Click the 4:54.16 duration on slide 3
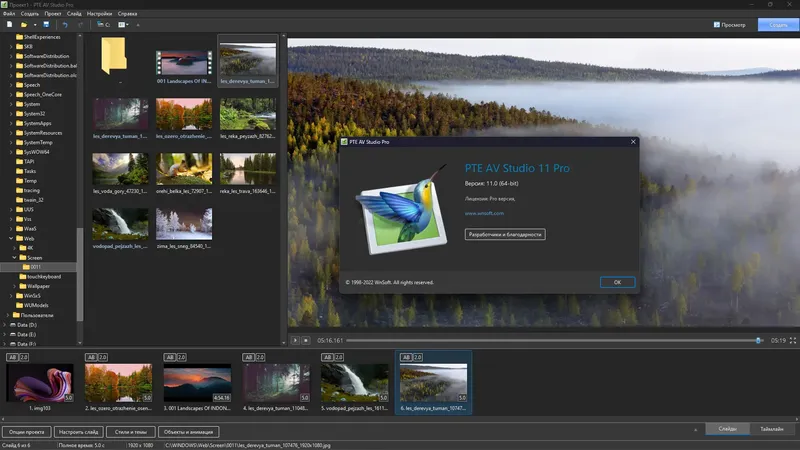Screen dimensions: 800x450 point(221,397)
